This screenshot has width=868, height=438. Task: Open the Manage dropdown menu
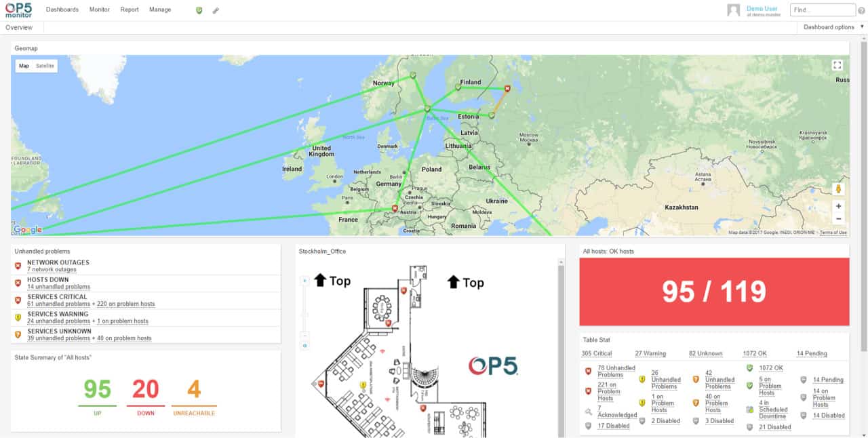161,9
